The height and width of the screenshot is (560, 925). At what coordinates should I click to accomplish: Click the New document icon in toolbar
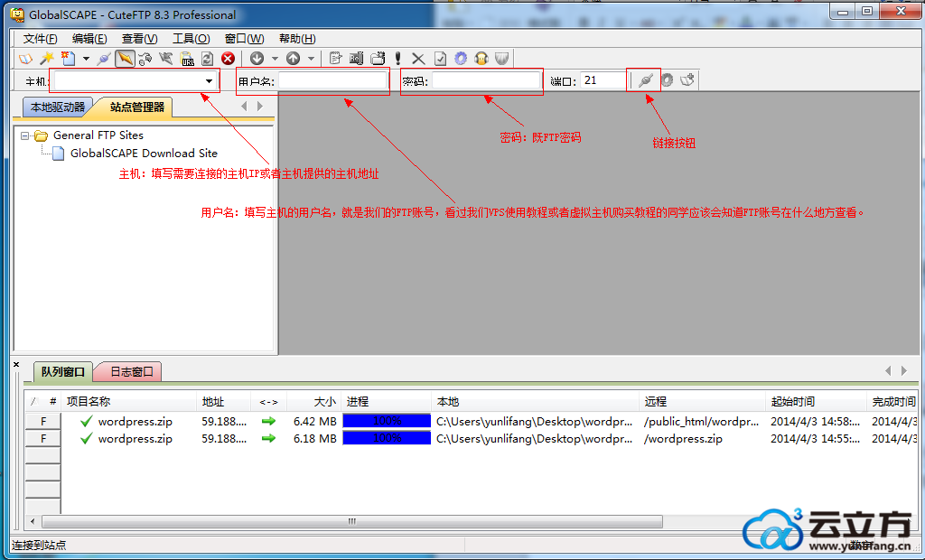[69, 59]
